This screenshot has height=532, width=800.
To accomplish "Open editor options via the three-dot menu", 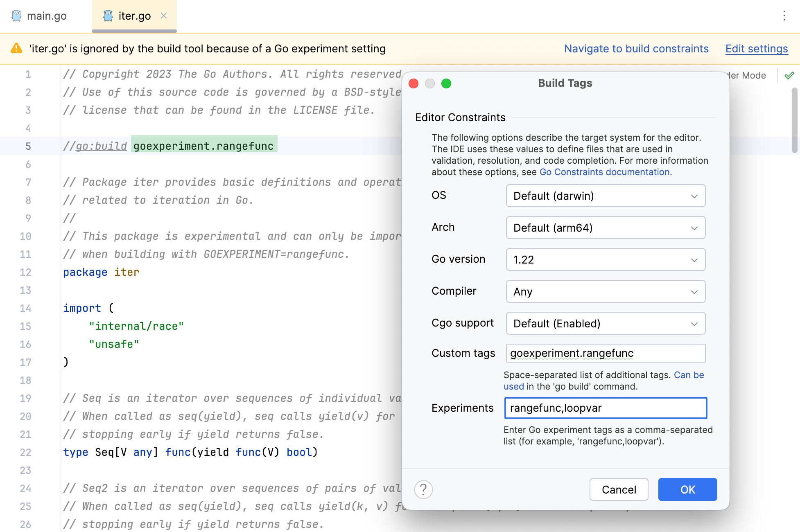I will [784, 16].
